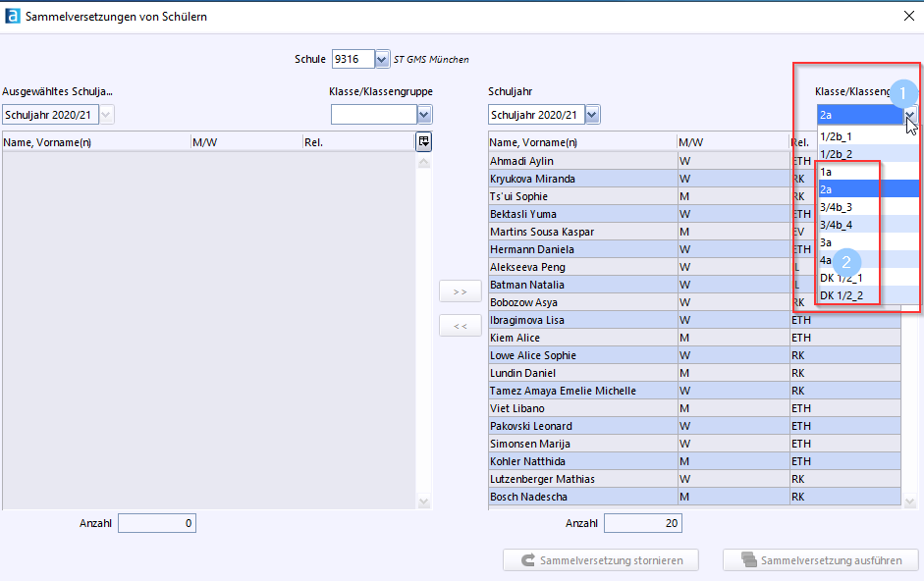Select class 3/4b_3 from list
The height and width of the screenshot is (581, 924).
coord(868,207)
